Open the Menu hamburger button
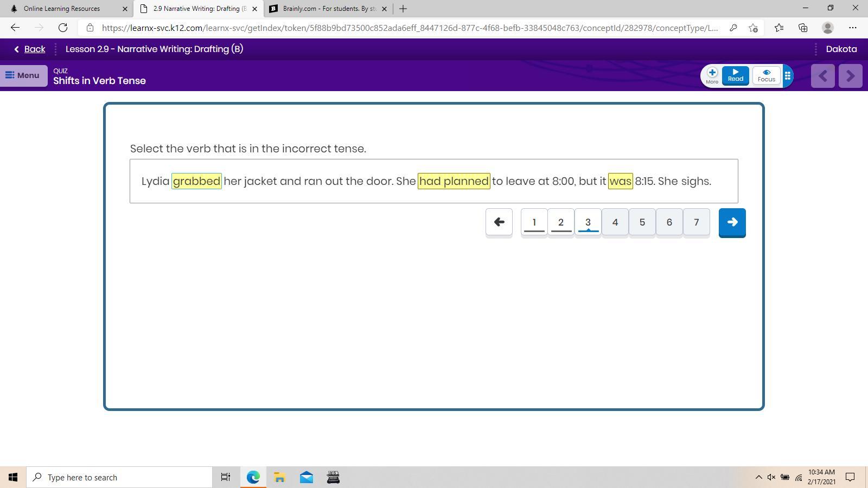The height and width of the screenshot is (488, 868). (23, 75)
